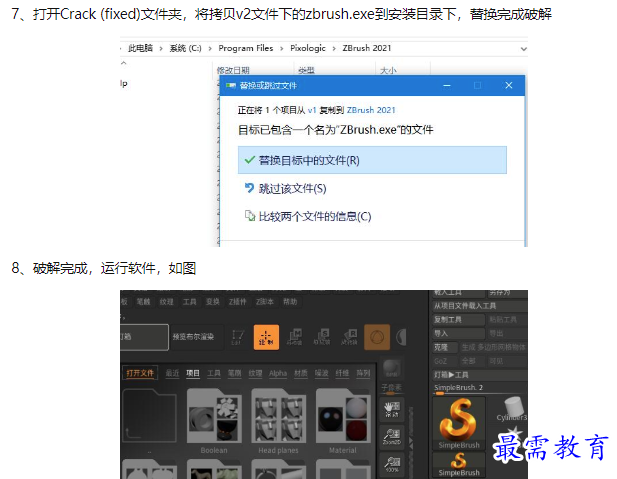Click the ZBrush 2021 destination link

point(371,110)
